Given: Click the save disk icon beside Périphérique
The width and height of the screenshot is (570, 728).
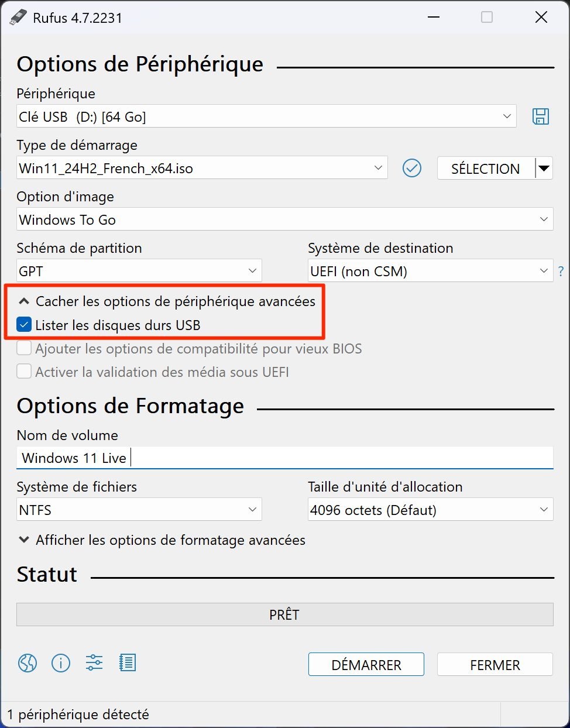Looking at the screenshot, I should coord(541,116).
